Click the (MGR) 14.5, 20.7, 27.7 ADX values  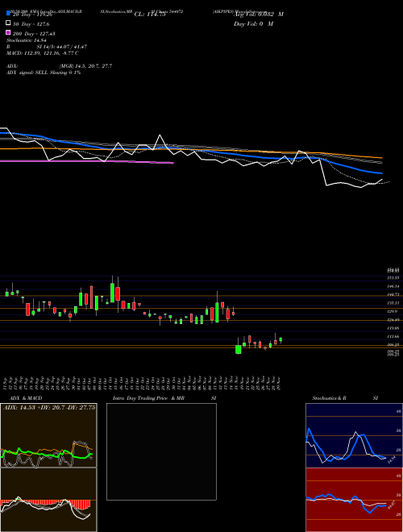(85, 66)
